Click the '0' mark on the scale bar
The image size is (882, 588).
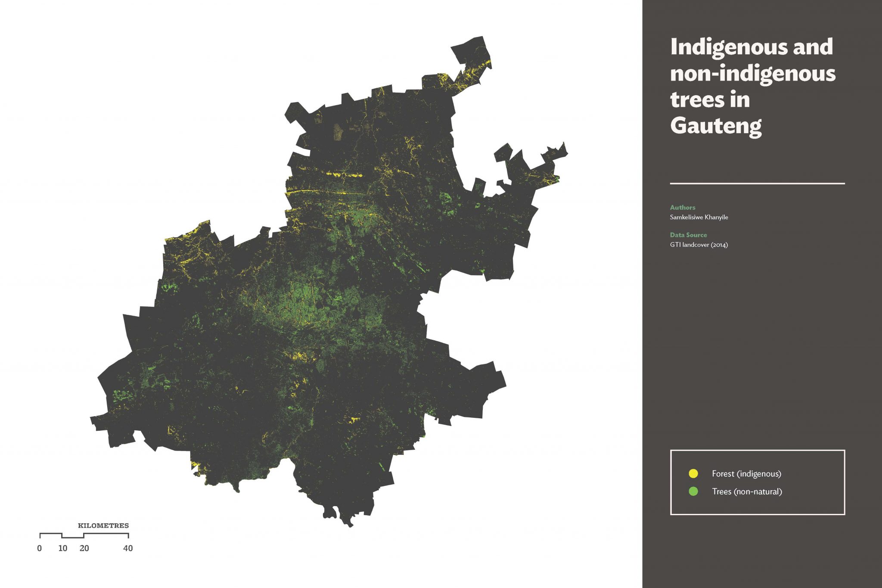[40, 548]
